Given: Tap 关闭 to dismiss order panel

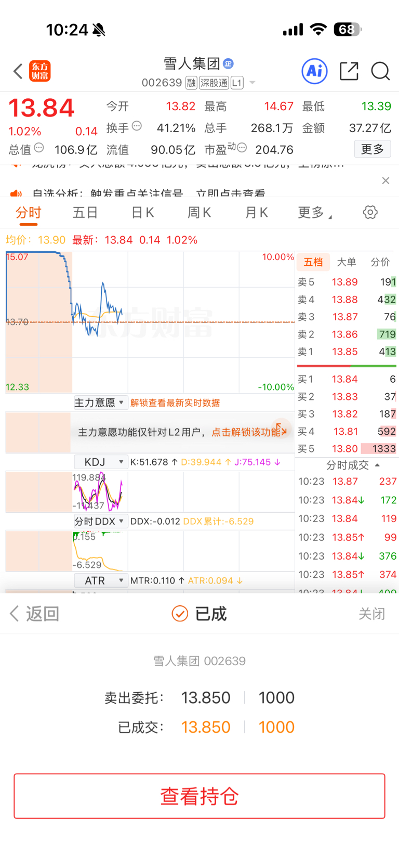Looking at the screenshot, I should pyautogui.click(x=372, y=614).
